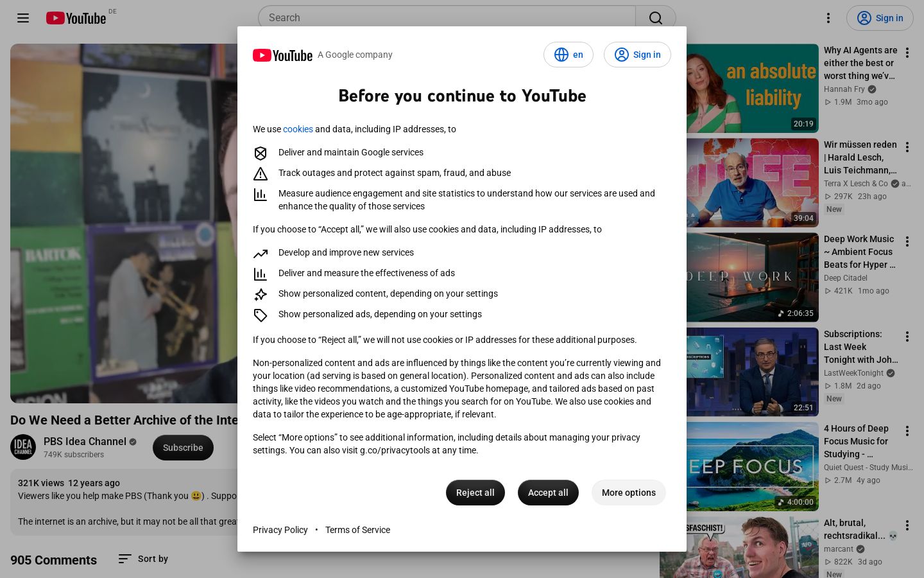The height and width of the screenshot is (578, 924).
Task: Click 'Do We Need a Better Archive' video title
Action: click(124, 420)
